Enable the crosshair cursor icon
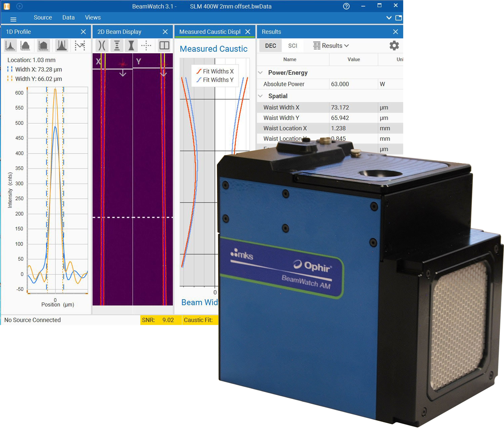This screenshot has width=504, height=431. (x=146, y=46)
